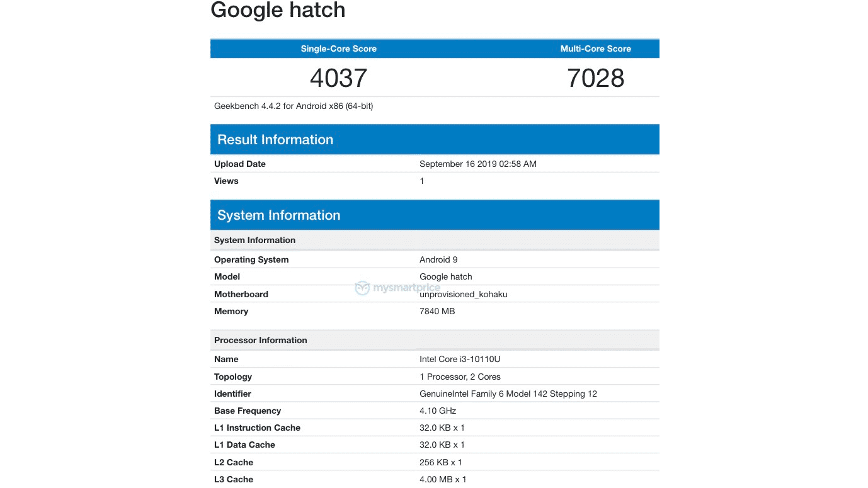The image size is (868, 488).
Task: Click the upload date "September 16 2019 02:58 AM"
Action: (x=478, y=164)
